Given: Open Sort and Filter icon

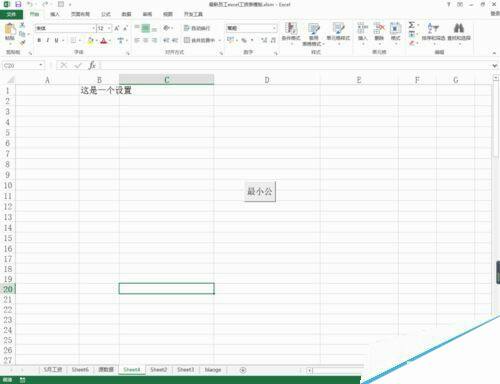Looking at the screenshot, I should (x=433, y=28).
